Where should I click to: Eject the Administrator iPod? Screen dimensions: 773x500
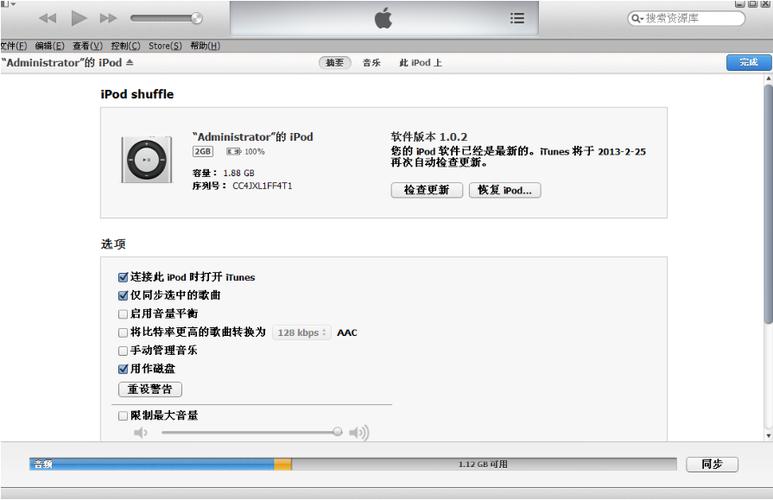(130, 62)
